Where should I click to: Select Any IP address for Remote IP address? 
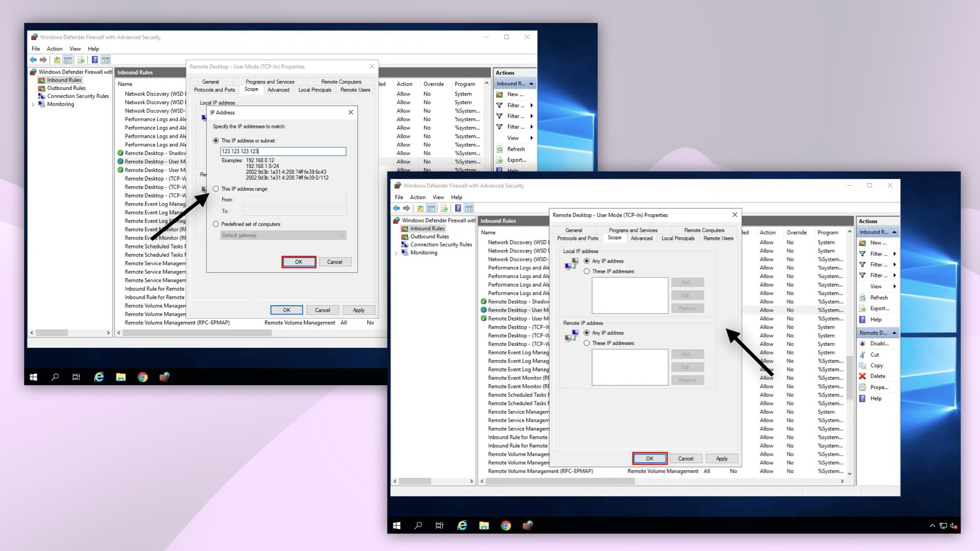pyautogui.click(x=587, y=333)
